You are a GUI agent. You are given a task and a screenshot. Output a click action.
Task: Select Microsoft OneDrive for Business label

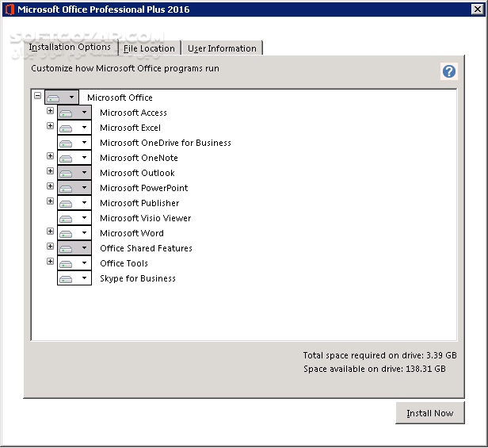(166, 143)
